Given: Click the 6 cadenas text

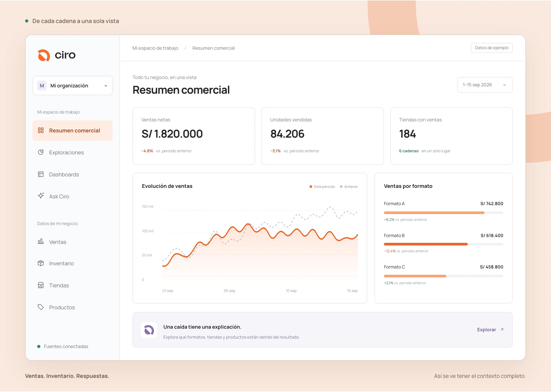Looking at the screenshot, I should click(409, 151).
